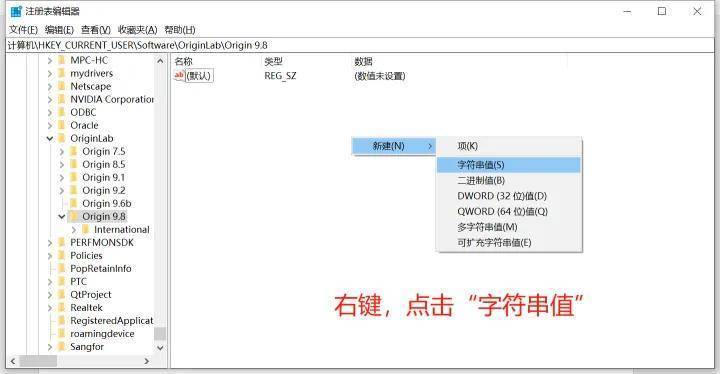
Task: Open the 查看(V) menu
Action: (96, 30)
